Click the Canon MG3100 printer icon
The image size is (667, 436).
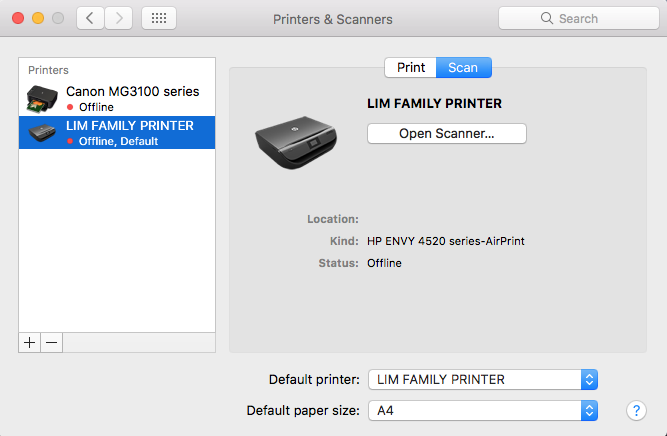41,98
